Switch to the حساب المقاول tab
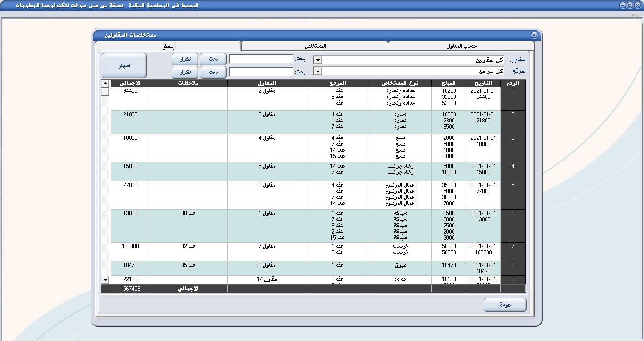Viewport: 644px width, 341px height. pos(461,46)
